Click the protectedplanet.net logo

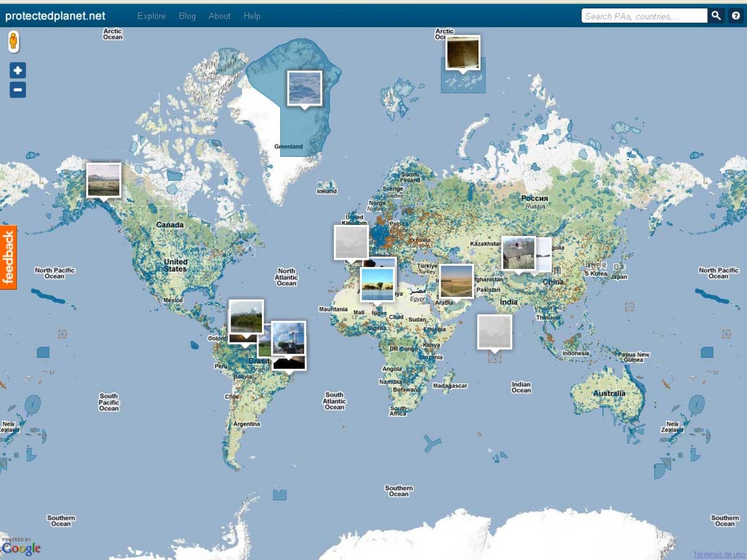(55, 16)
